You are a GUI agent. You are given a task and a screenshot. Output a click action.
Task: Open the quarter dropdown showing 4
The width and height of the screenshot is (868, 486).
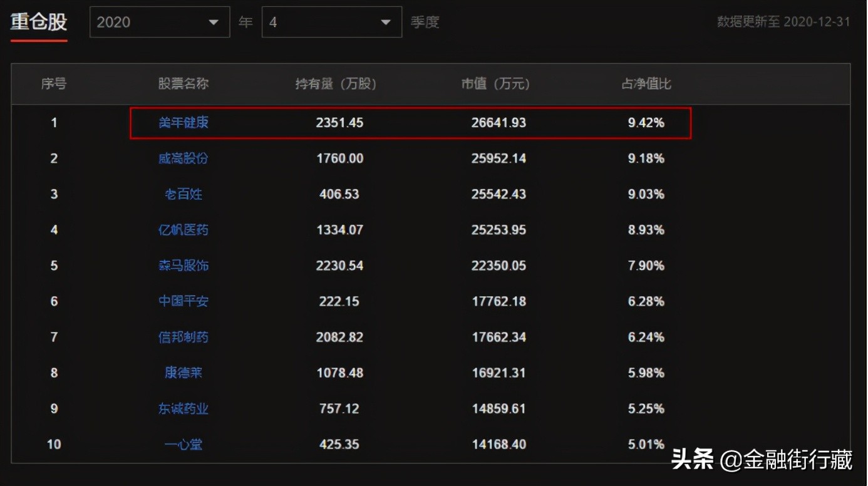pyautogui.click(x=332, y=22)
